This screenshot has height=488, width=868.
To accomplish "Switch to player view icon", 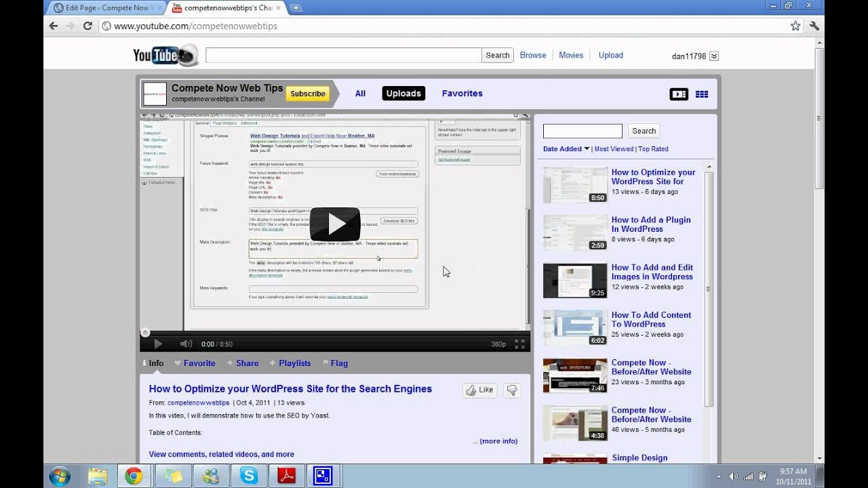I will [679, 94].
